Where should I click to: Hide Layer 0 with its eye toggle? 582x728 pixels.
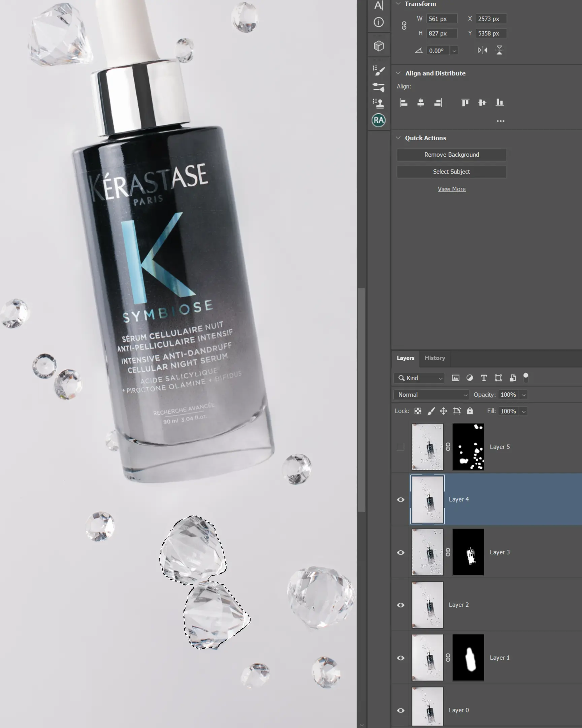tap(401, 710)
